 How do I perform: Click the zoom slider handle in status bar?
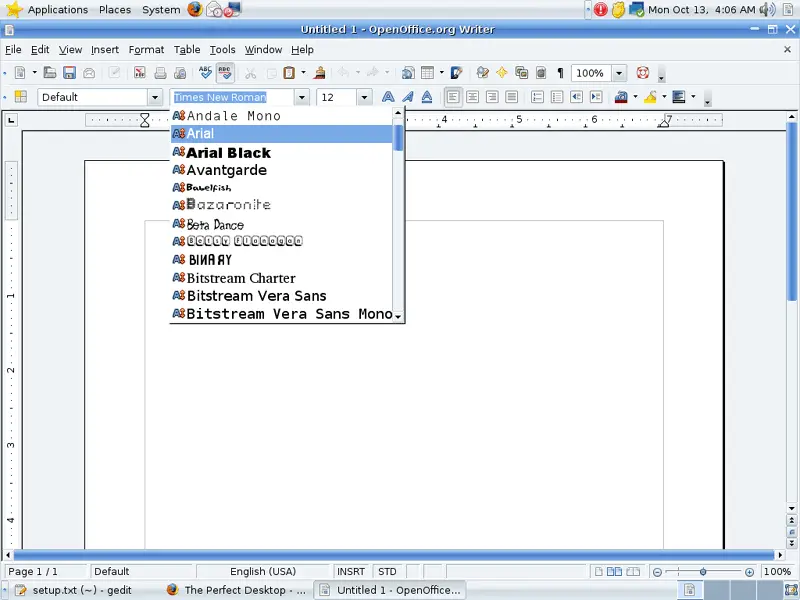click(703, 572)
